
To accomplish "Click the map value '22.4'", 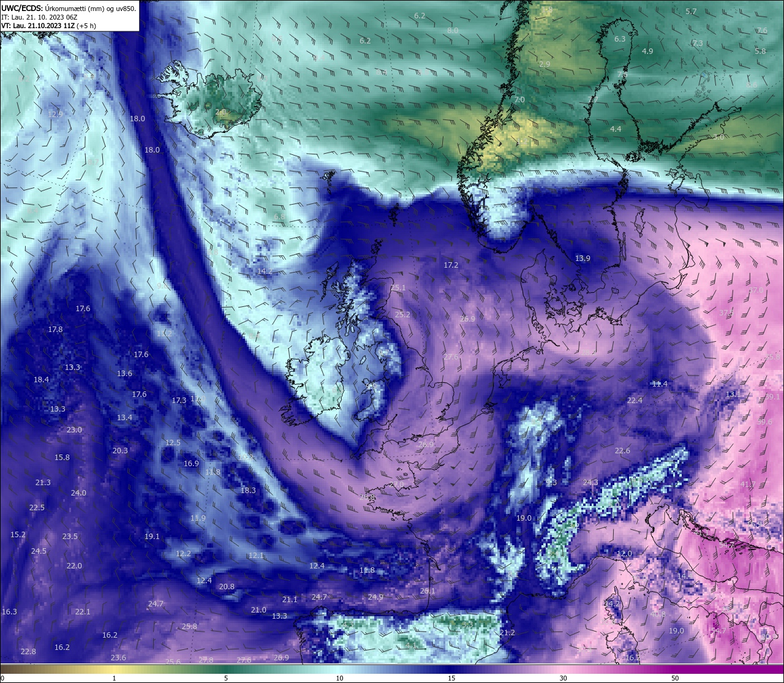I will tap(635, 401).
